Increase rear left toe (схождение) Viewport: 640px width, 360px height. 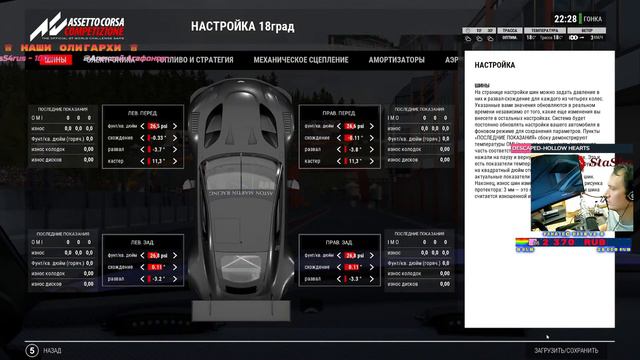click(x=175, y=267)
